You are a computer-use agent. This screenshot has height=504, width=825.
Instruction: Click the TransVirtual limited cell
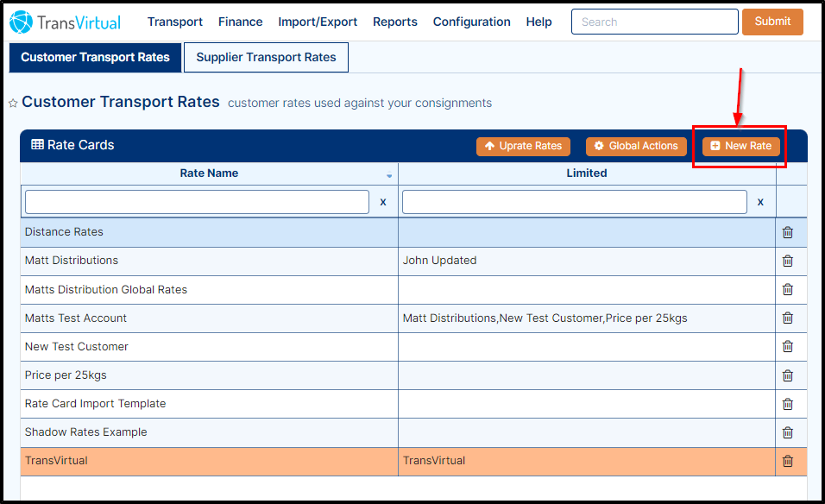(587, 461)
